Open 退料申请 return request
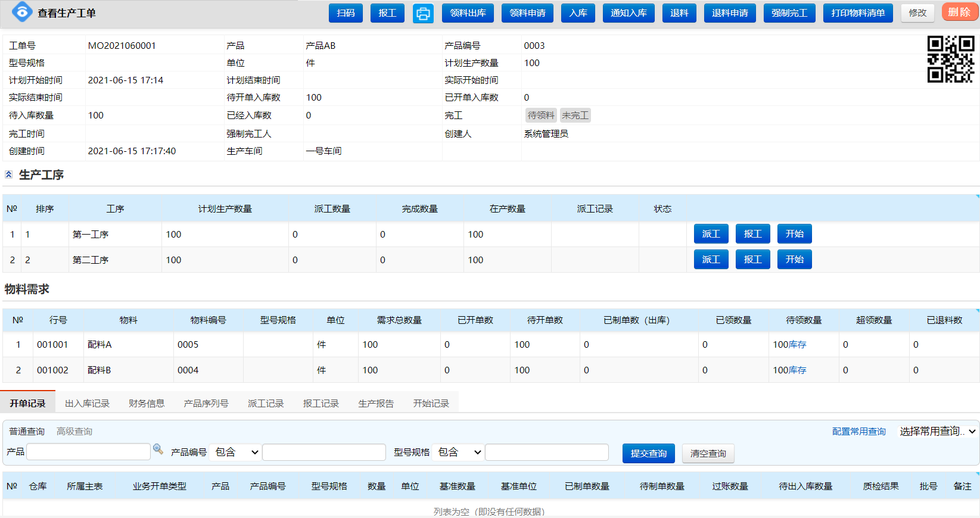Image resolution: width=980 pixels, height=518 pixels. pos(730,13)
